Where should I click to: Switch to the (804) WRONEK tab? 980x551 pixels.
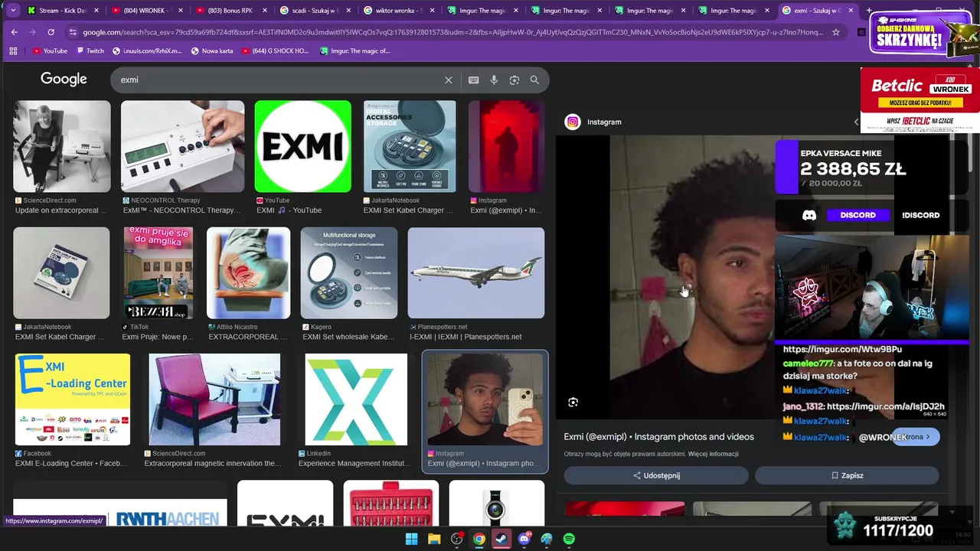pos(147,11)
